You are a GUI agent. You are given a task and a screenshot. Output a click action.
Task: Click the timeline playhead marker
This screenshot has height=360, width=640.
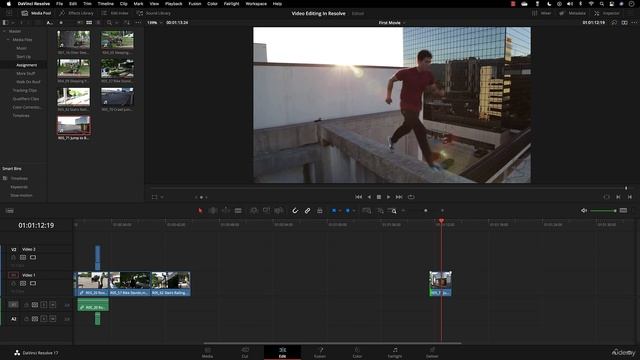[441, 221]
